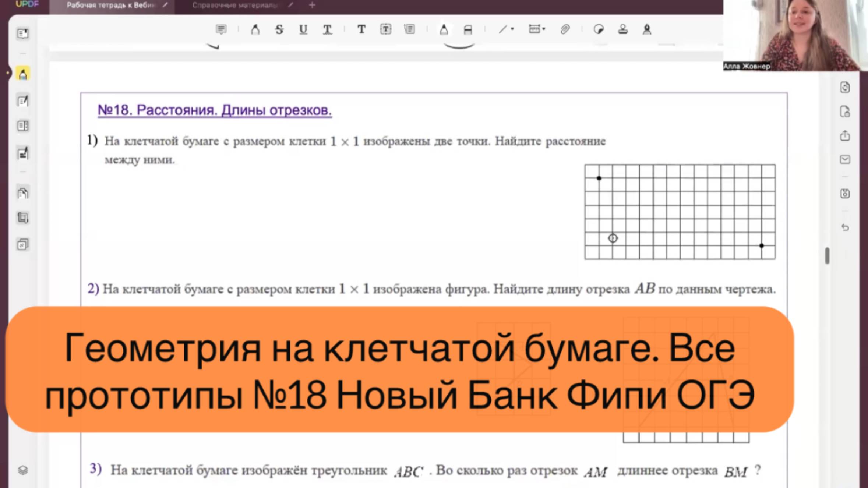Open a new tab with plus button

(x=312, y=5)
